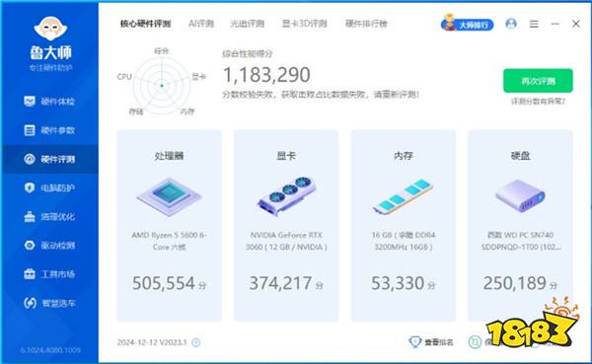Click the 处理器 card CPU chip image

pos(169,196)
